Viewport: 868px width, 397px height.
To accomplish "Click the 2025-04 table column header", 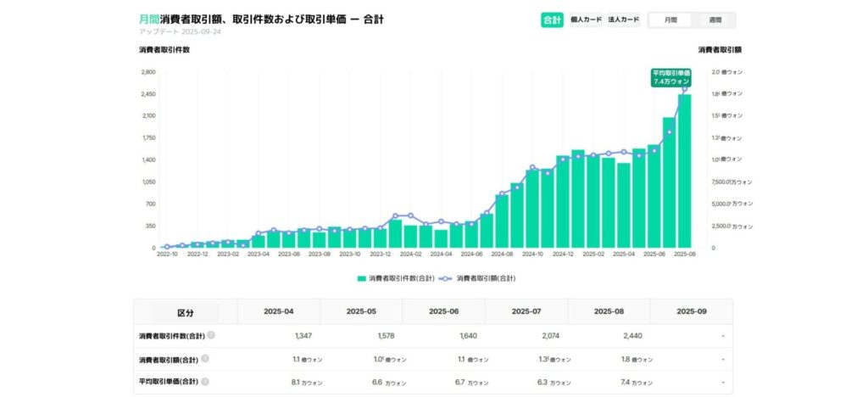I will tap(278, 311).
